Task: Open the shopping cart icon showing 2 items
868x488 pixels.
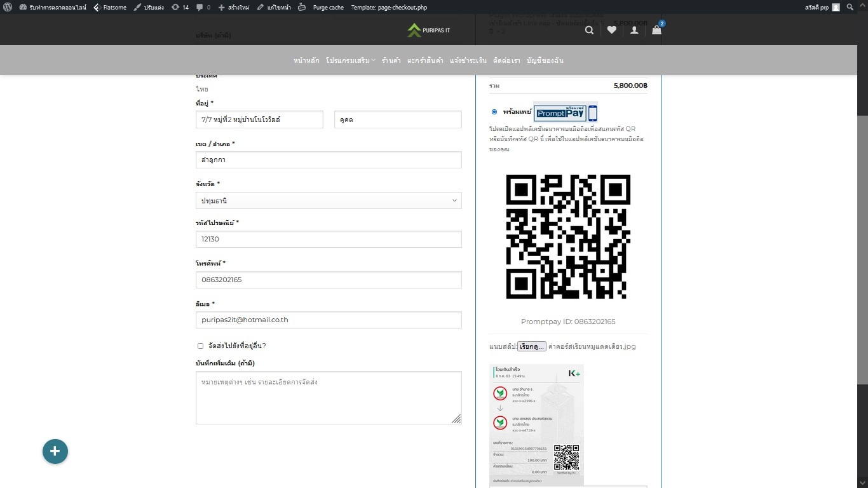Action: pos(657,30)
